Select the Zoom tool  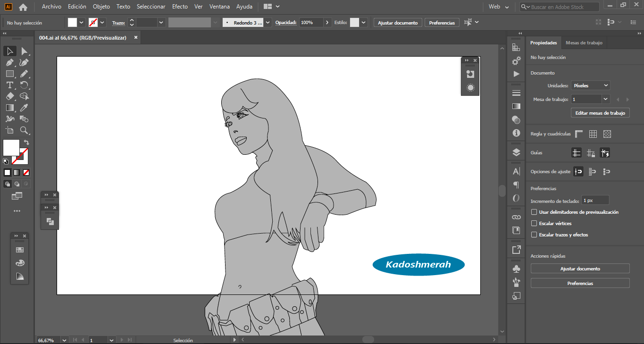[24, 130]
